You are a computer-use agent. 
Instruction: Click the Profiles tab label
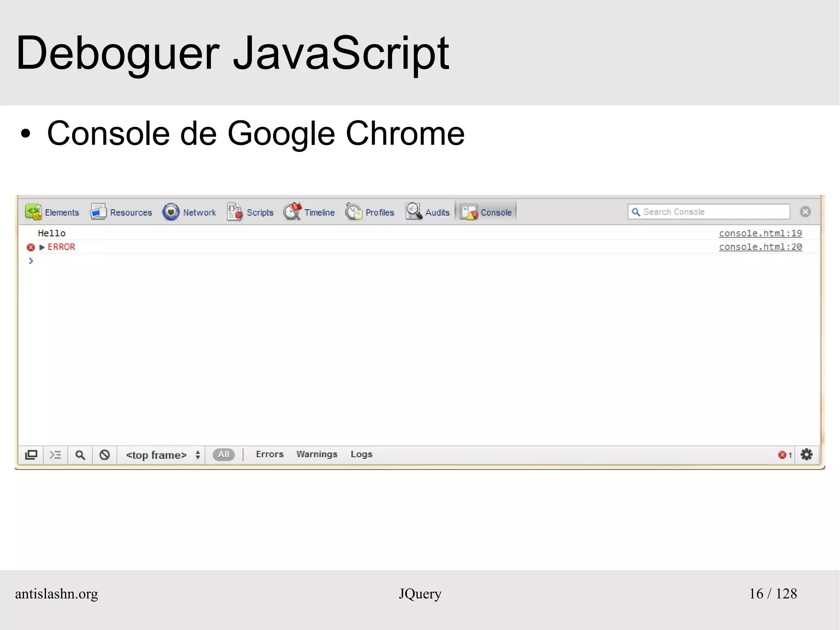(x=380, y=213)
